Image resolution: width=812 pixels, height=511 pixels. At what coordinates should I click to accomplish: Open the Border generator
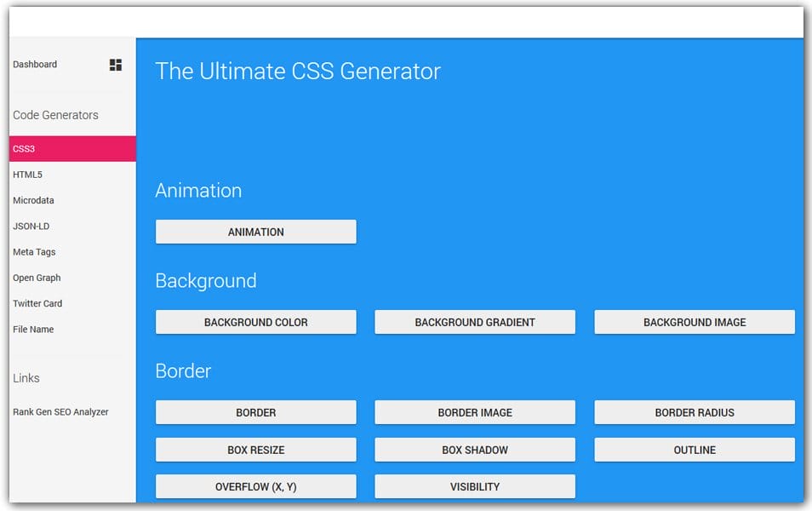tap(255, 412)
